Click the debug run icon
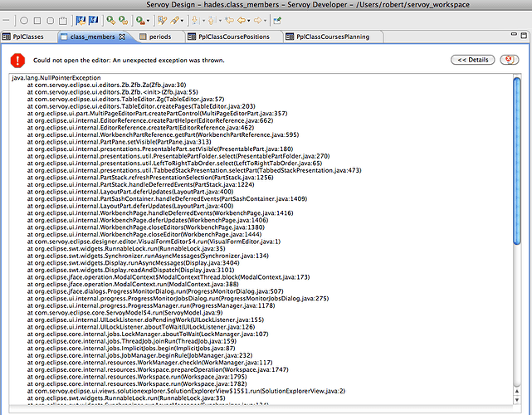The height and width of the screenshot is (415, 532). (140, 21)
